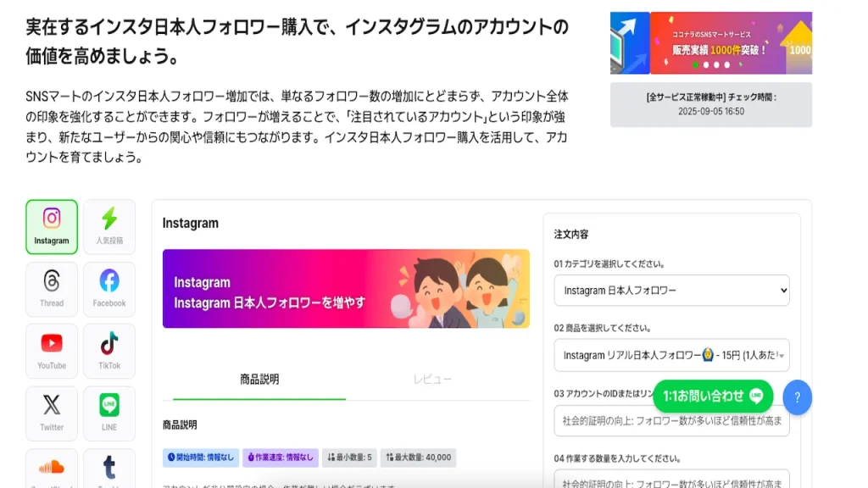The height and width of the screenshot is (488, 868).
Task: Click the Instagram 日本人フォロワーを増やす banner
Action: click(x=346, y=289)
